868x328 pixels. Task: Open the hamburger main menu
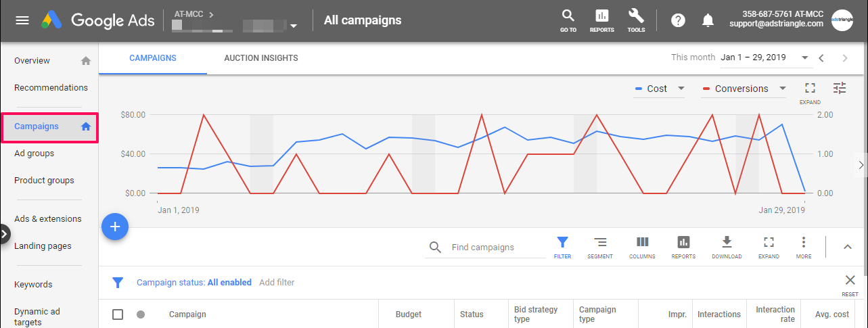click(x=22, y=20)
